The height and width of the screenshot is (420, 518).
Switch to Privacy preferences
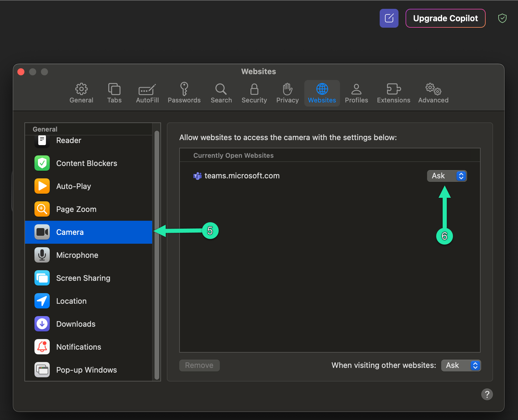point(287,93)
